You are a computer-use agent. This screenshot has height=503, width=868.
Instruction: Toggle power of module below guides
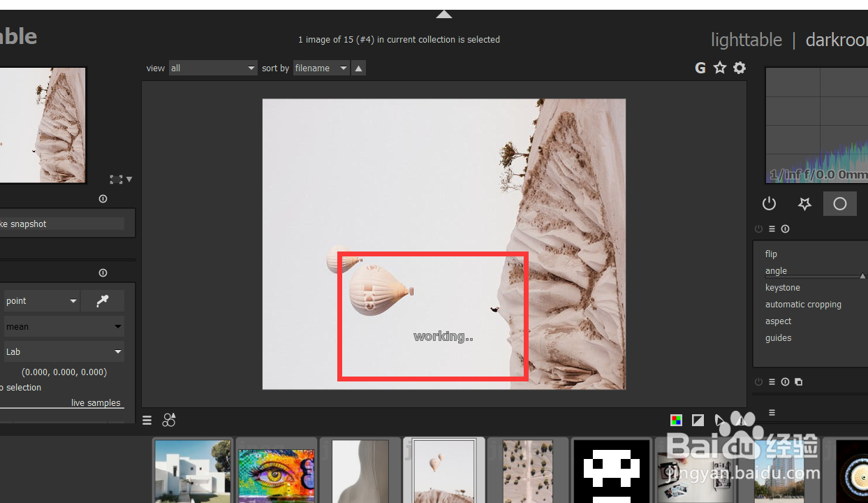click(759, 382)
